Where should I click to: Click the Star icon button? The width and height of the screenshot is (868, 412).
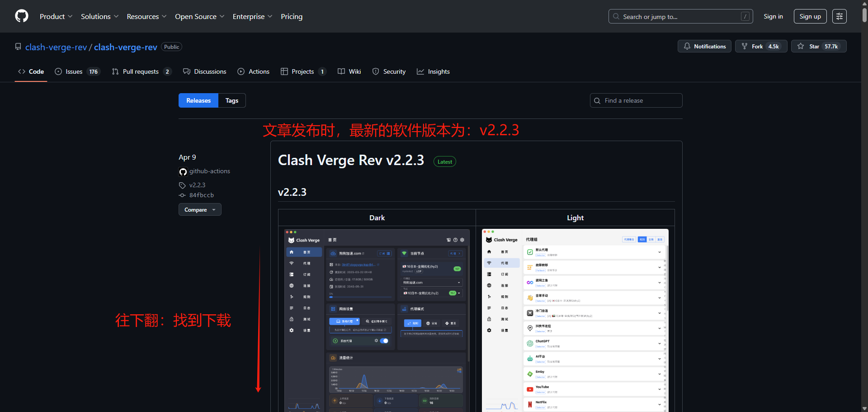point(819,47)
